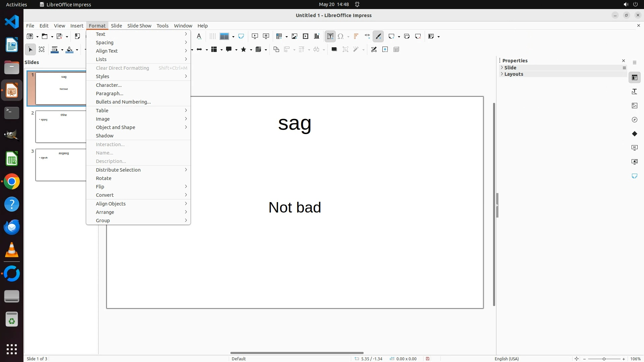Toggle the Display Grid button

pos(213,36)
